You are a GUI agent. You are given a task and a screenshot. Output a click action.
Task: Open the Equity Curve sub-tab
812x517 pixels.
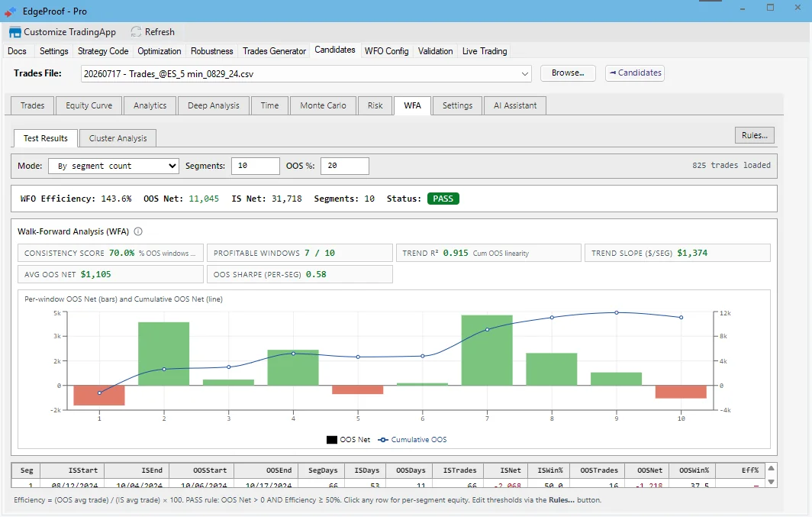89,105
